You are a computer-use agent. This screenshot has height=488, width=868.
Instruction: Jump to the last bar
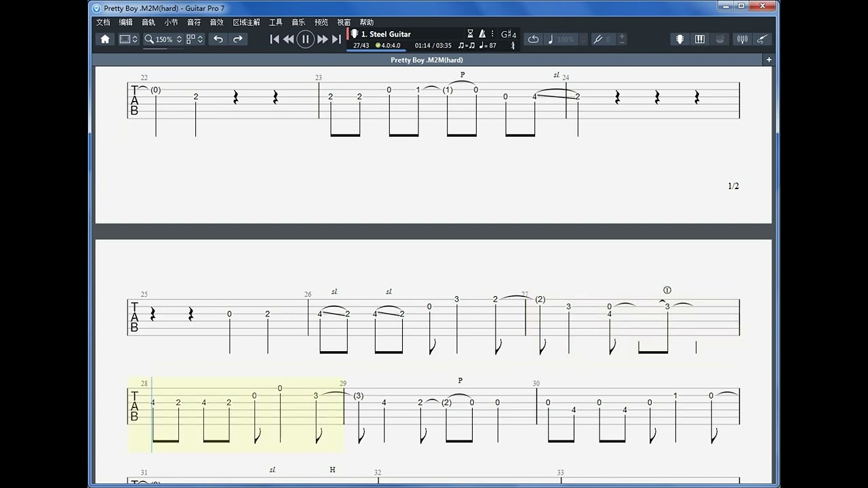click(x=336, y=39)
